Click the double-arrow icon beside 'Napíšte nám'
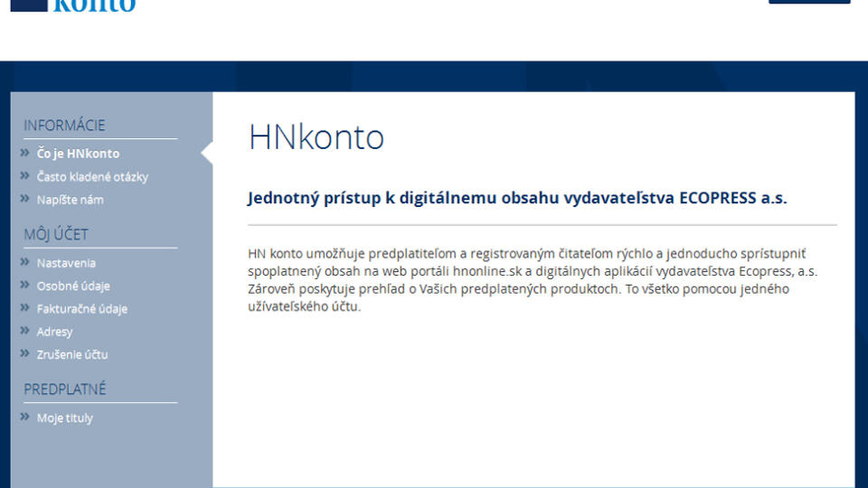 click(25, 199)
